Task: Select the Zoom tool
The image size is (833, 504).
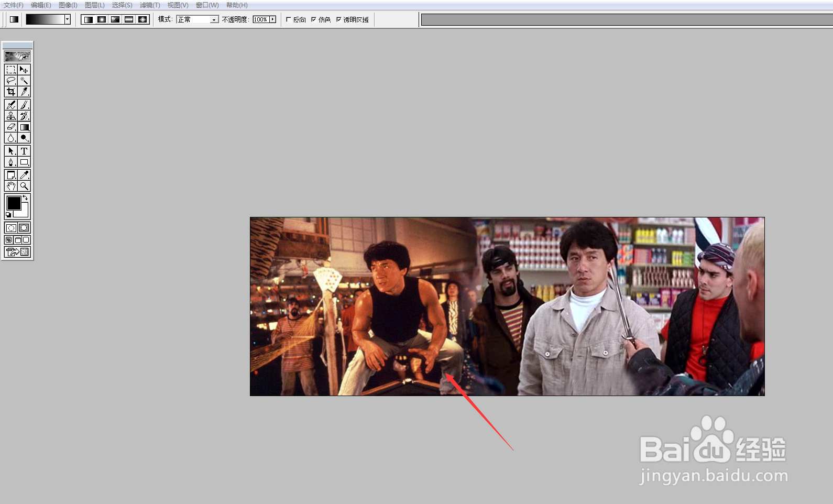Action: tap(24, 186)
